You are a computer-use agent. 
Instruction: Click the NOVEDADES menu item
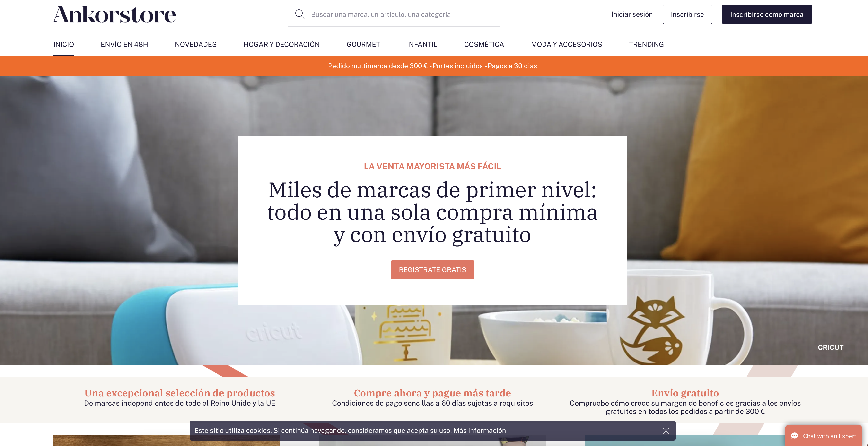coord(196,44)
